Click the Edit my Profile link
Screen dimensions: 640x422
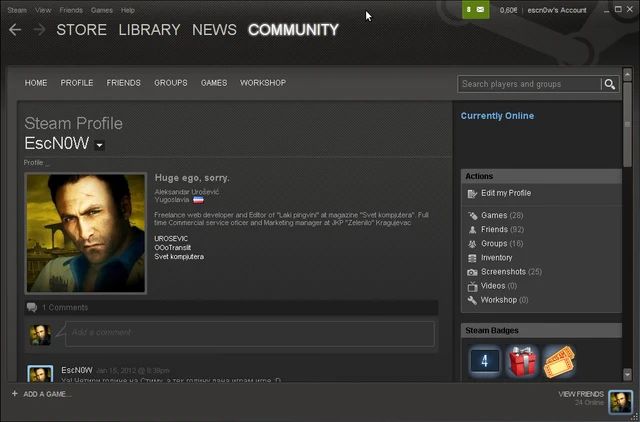pyautogui.click(x=506, y=193)
